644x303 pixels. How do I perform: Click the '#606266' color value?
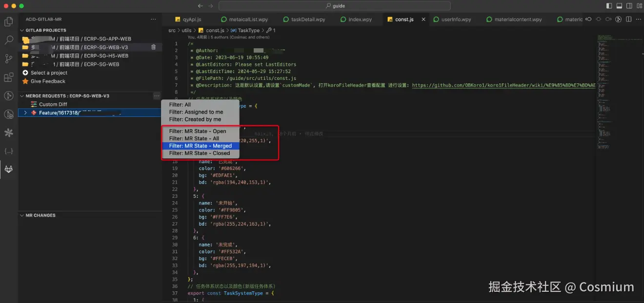[x=230, y=168]
